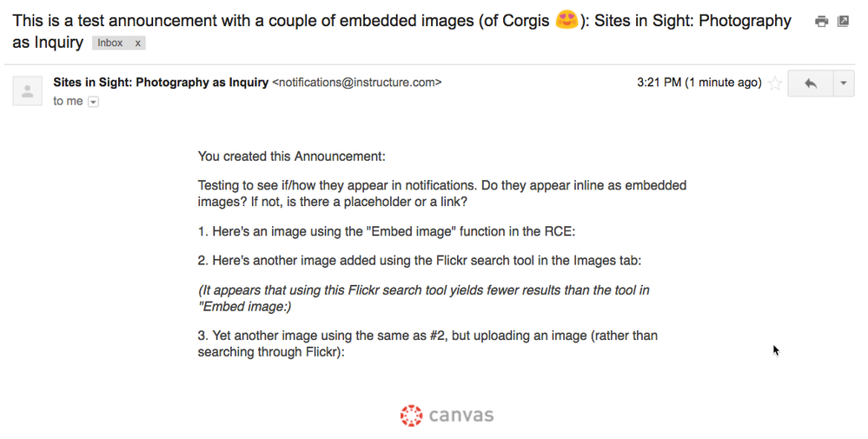Click the Inbox label tag
The image size is (868, 439).
(x=110, y=43)
